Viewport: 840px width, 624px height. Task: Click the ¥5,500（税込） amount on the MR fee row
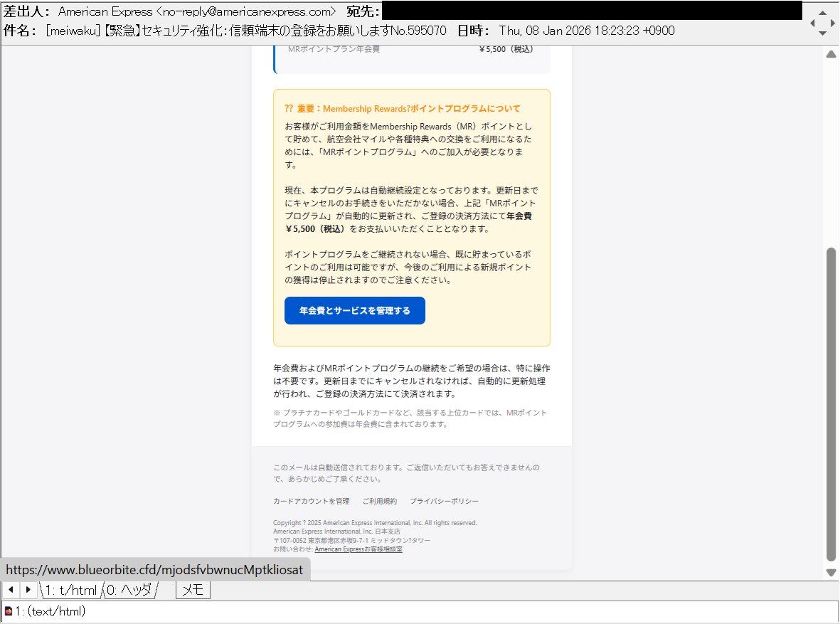tap(506, 49)
